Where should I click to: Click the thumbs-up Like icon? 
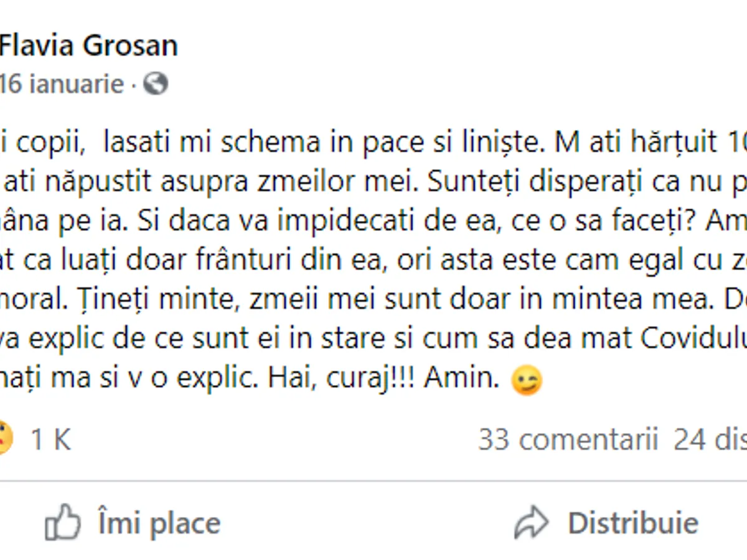(x=63, y=523)
